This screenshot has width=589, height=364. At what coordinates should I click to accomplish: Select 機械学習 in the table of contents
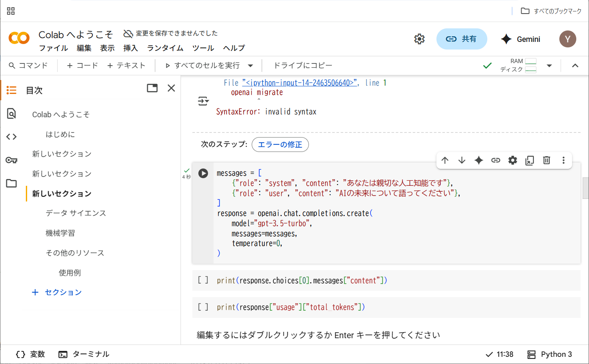pyautogui.click(x=60, y=233)
